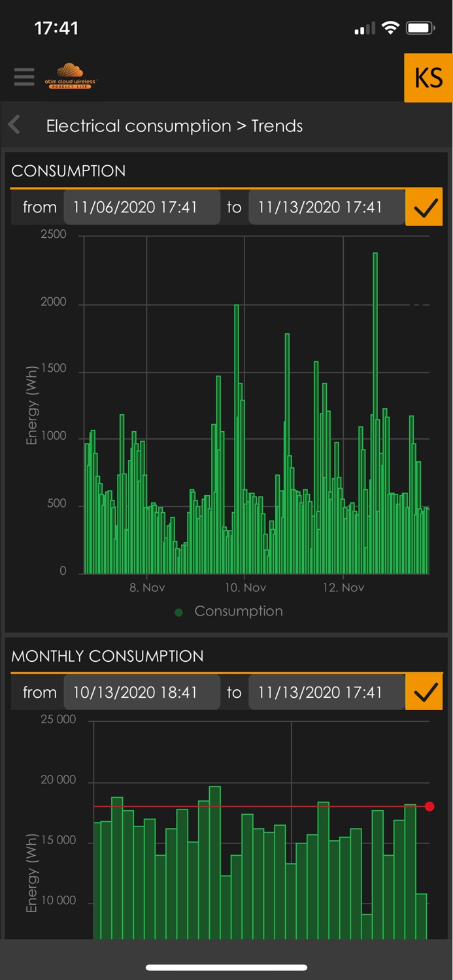Tap the 12. Nov axis label
Viewport: 453px width, 980px height.
[344, 587]
